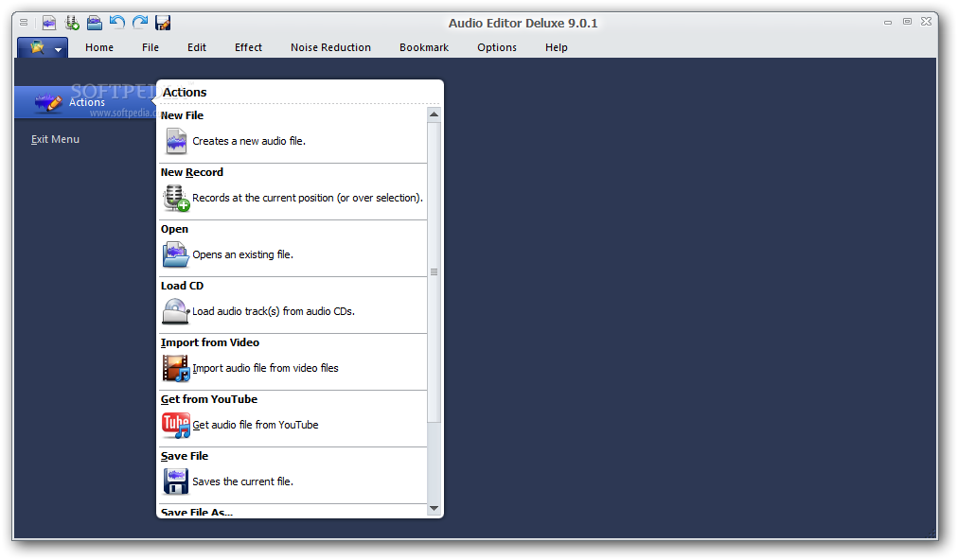Image resolution: width=958 pixels, height=560 pixels.
Task: Click the Actions list scrollbar down arrow
Action: [434, 508]
